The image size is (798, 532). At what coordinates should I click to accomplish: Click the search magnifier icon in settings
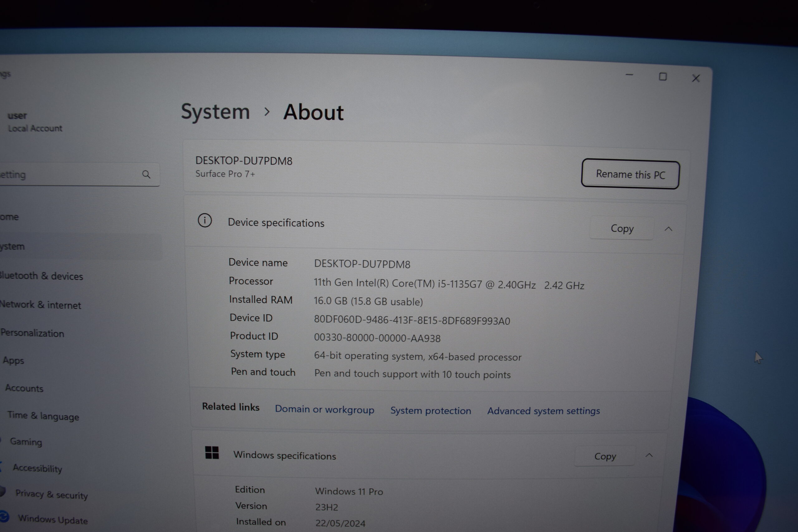[146, 175]
